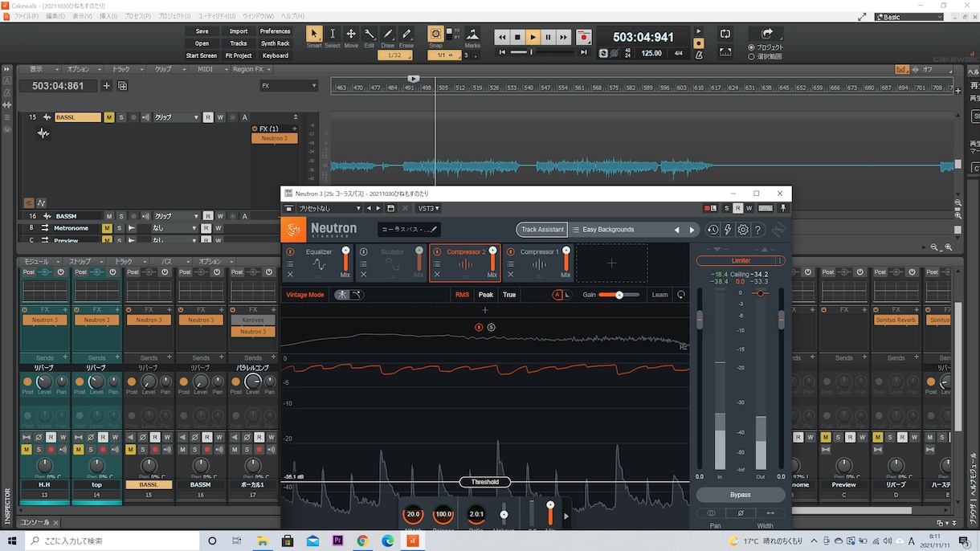
Task: Open the VST3 dropdown in plugin window
Action: [x=429, y=208]
